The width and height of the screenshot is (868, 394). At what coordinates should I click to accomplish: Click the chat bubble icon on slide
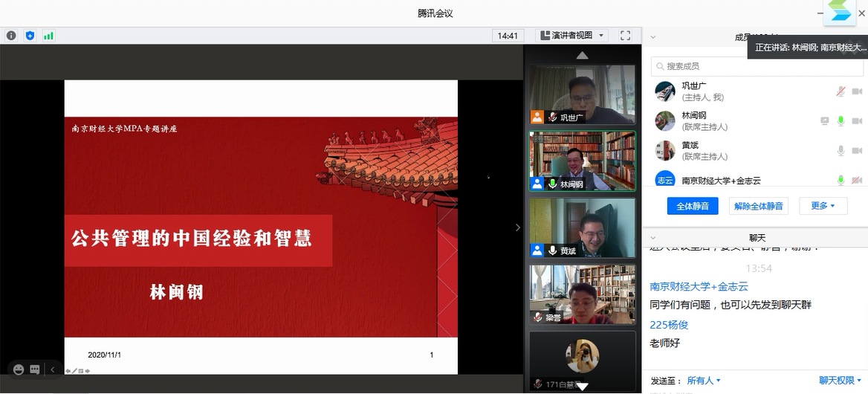coord(35,369)
